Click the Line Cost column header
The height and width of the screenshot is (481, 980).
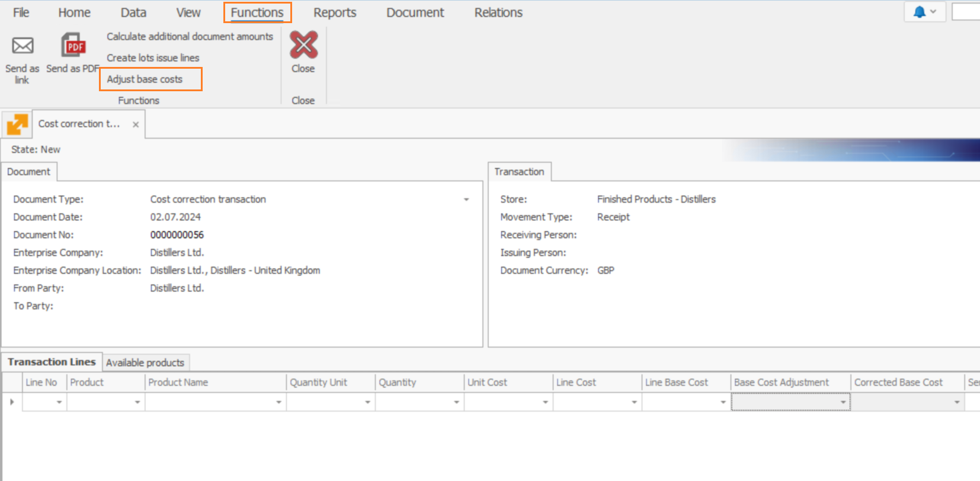tap(597, 382)
